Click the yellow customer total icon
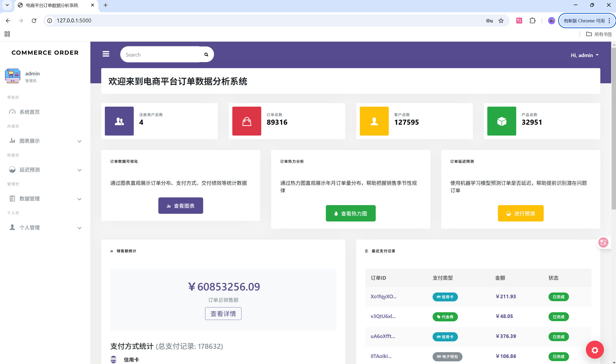 [x=374, y=121]
